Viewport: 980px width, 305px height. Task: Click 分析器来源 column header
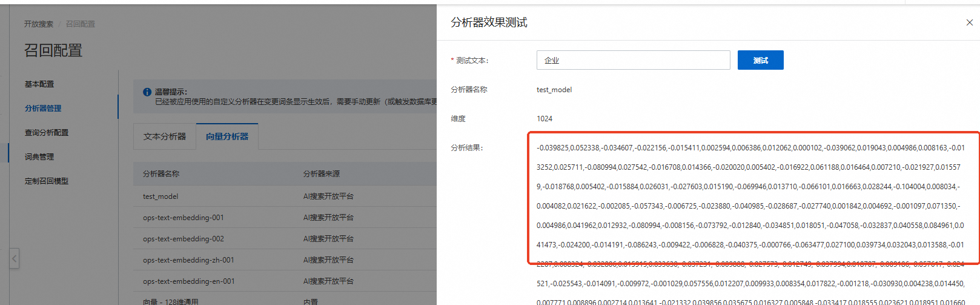(322, 173)
